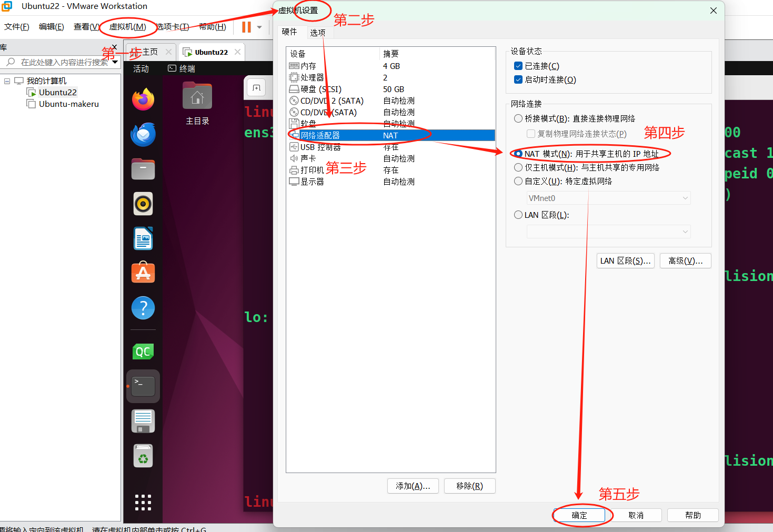Select the LAN segment (LAN 区段) radio button
Image resolution: width=773 pixels, height=532 pixels.
point(518,215)
